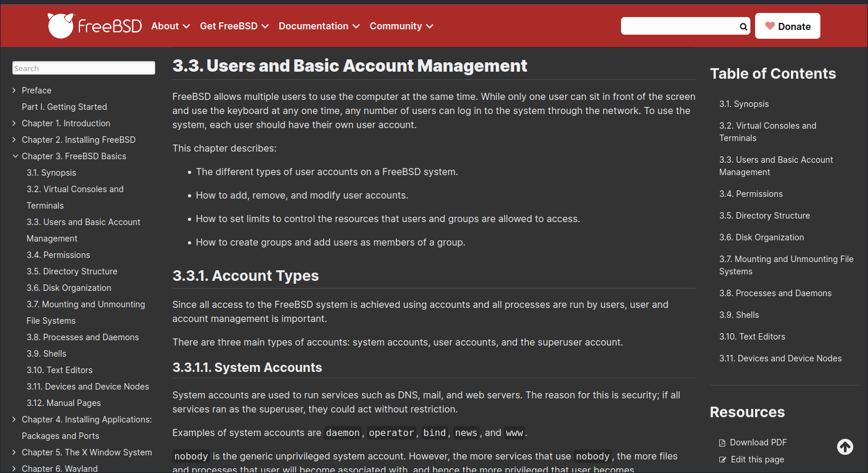Collapse Chapter 3. FreeBSD Basics chevron
868x473 pixels.
[x=15, y=156]
